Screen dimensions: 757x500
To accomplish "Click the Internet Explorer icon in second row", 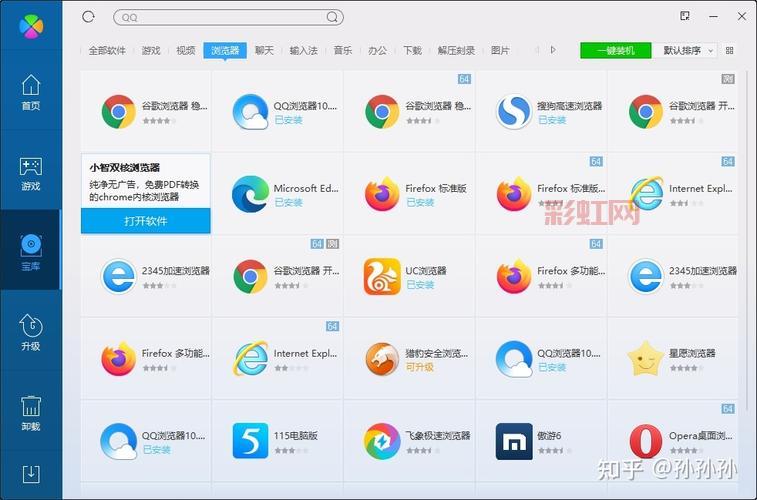I will tap(645, 194).
